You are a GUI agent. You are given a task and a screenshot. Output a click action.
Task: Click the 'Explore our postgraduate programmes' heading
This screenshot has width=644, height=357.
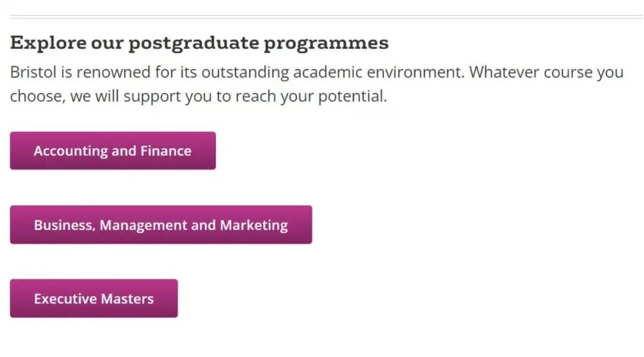[x=199, y=43]
